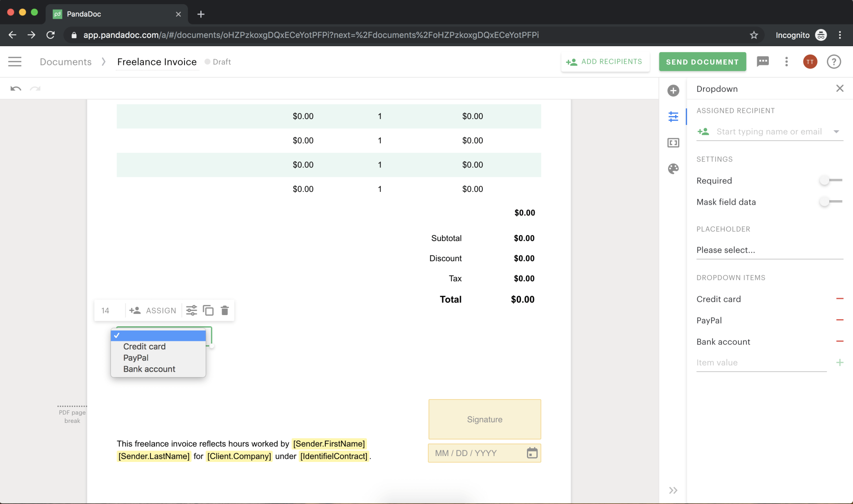Remove the Credit card dropdown item
Image resolution: width=853 pixels, height=504 pixels.
point(840,298)
